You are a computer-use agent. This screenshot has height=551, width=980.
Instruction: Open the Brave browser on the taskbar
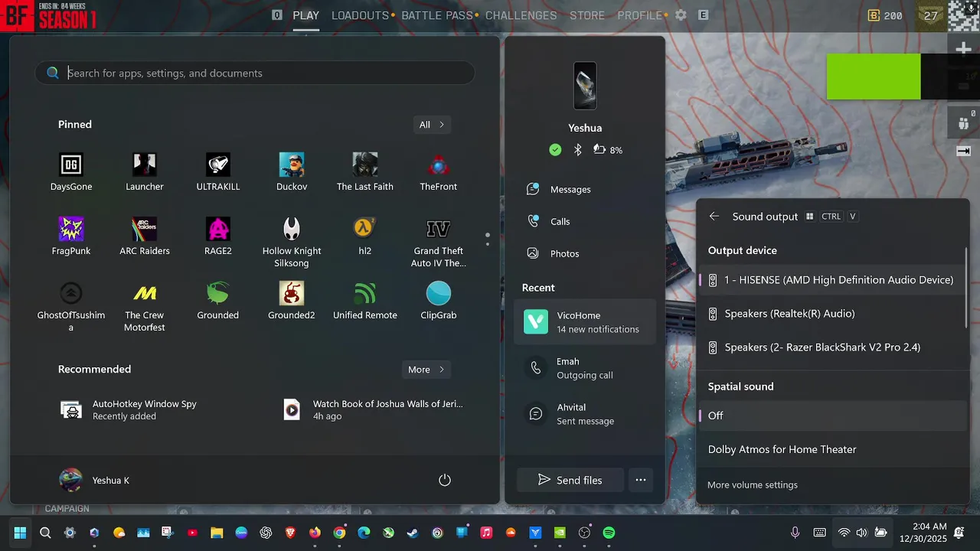coord(290,533)
